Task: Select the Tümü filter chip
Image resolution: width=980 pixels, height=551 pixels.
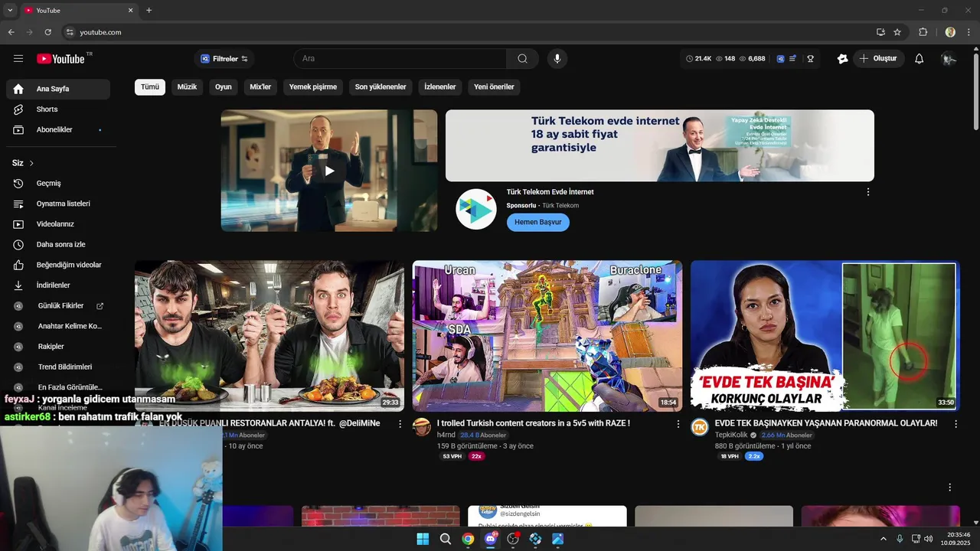Action: click(150, 87)
